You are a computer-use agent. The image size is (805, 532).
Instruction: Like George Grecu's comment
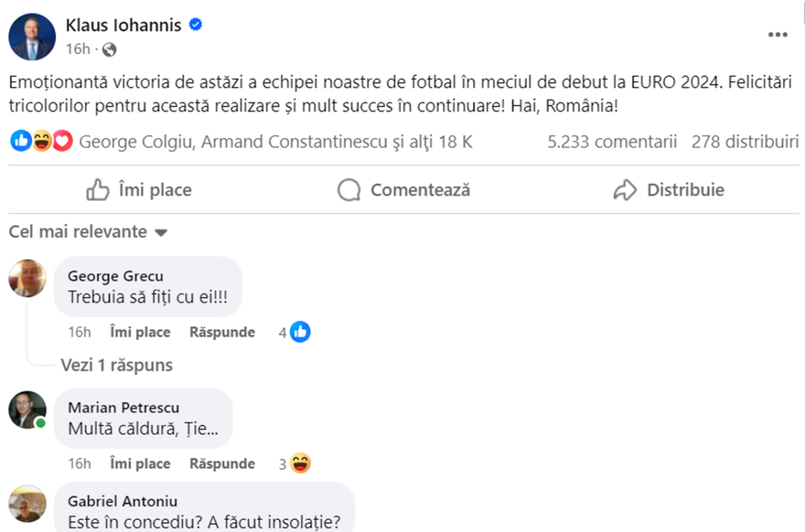point(140,332)
